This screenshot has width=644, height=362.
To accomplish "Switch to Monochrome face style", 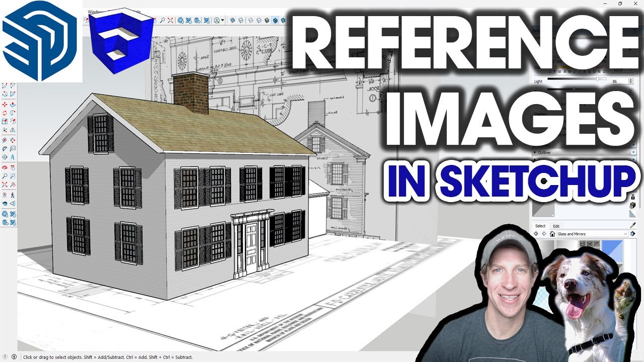I will point(283,20).
